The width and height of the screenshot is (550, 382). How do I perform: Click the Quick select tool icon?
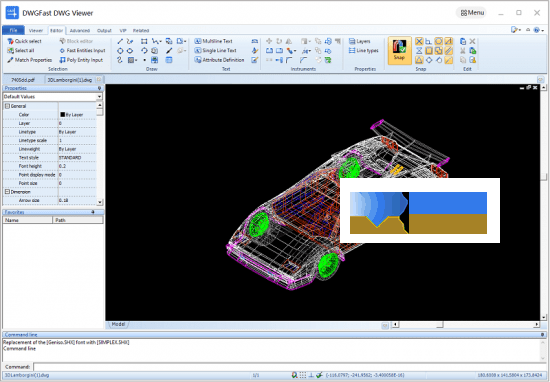pyautogui.click(x=10, y=41)
